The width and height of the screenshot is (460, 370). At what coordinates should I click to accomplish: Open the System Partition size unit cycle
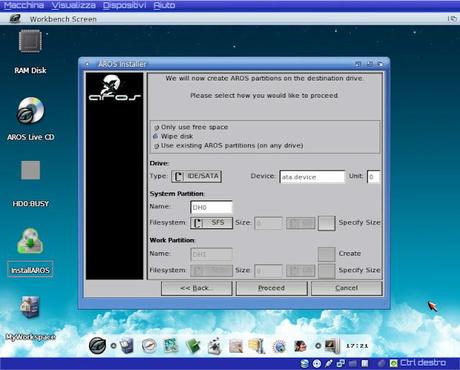pyautogui.click(x=301, y=223)
